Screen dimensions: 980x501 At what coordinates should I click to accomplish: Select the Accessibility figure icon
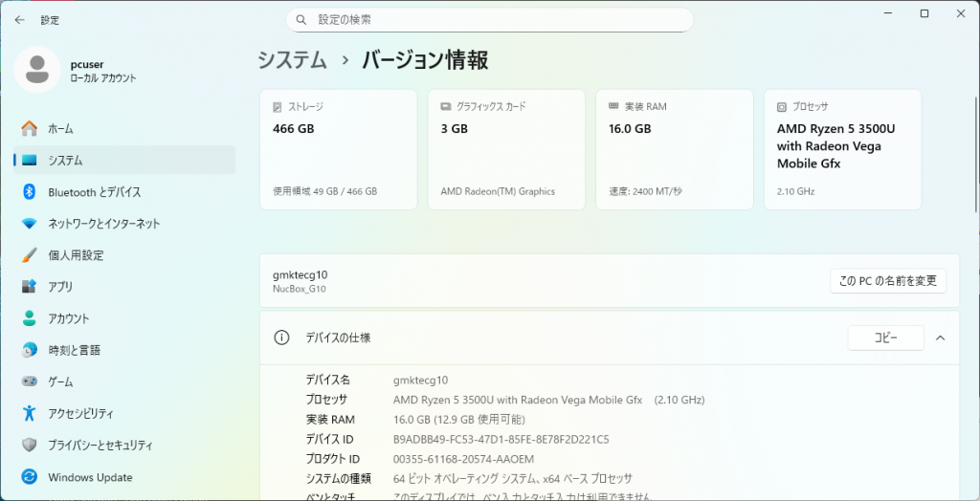[29, 413]
